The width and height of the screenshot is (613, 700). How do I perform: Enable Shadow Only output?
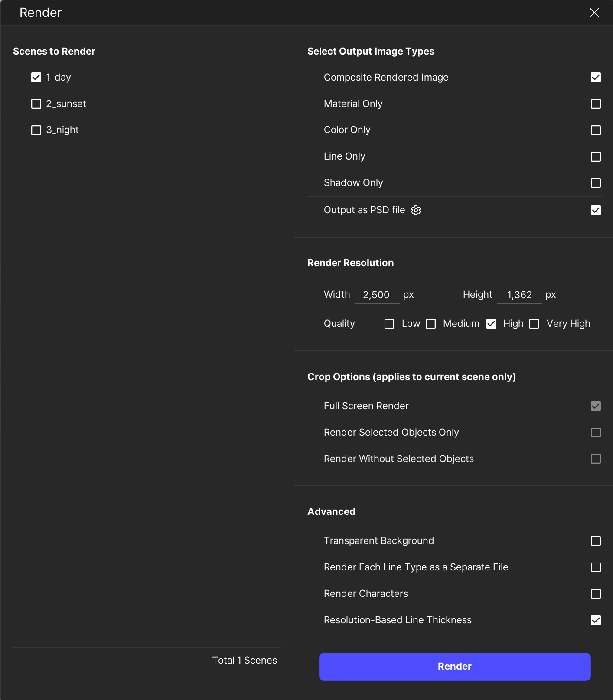596,183
